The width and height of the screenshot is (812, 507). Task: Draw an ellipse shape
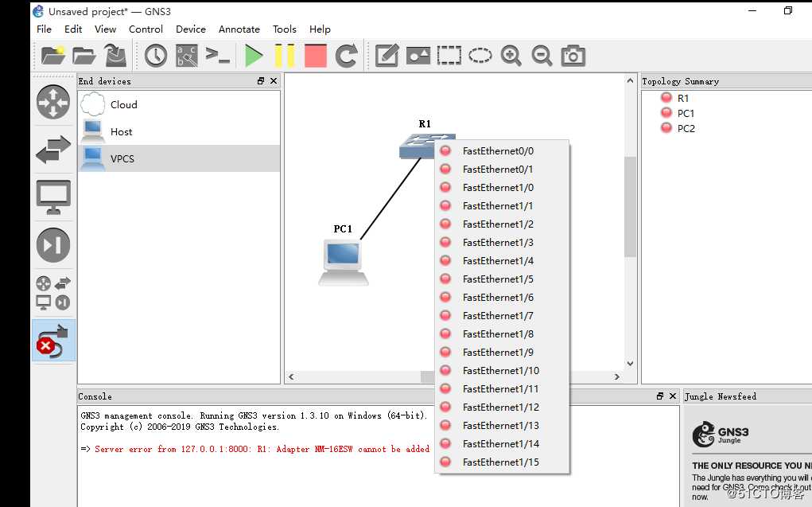point(480,56)
